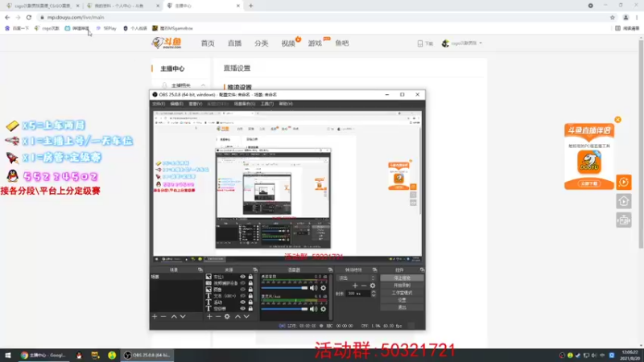Open 设置 from OBS controls
Image resolution: width=644 pixels, height=362 pixels.
(402, 300)
